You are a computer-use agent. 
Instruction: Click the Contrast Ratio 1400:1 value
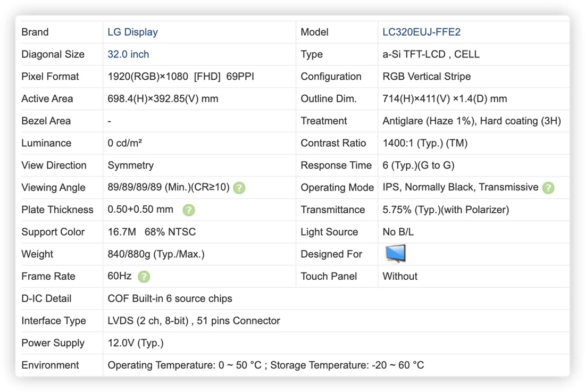[425, 143]
